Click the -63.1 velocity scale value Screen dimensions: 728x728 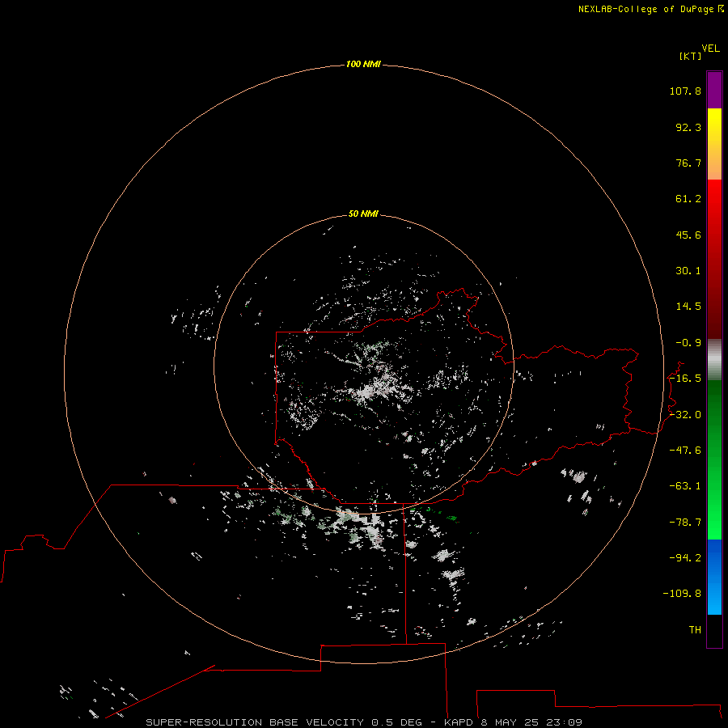point(685,486)
